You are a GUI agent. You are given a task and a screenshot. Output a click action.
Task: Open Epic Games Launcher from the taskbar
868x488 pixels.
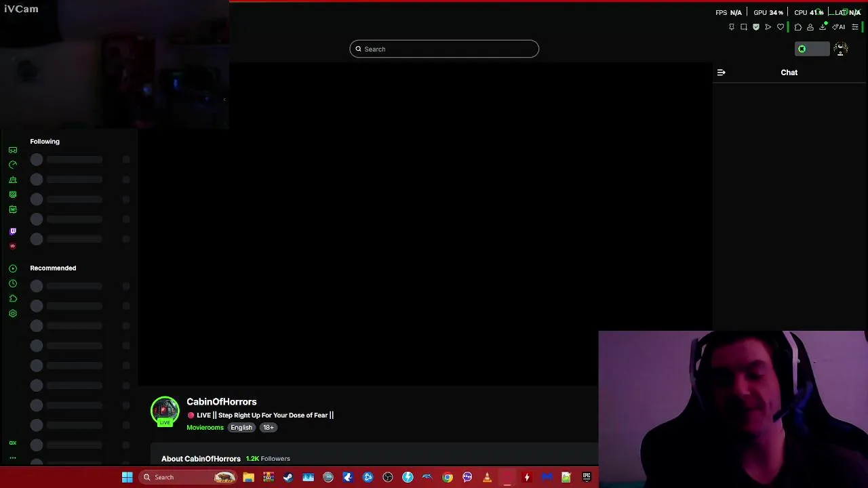pos(587,477)
